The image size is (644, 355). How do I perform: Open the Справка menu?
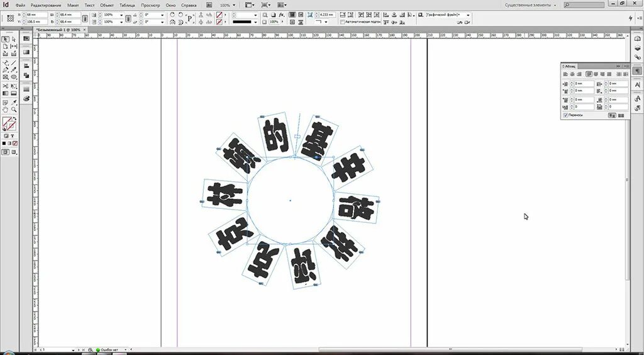pyautogui.click(x=189, y=5)
